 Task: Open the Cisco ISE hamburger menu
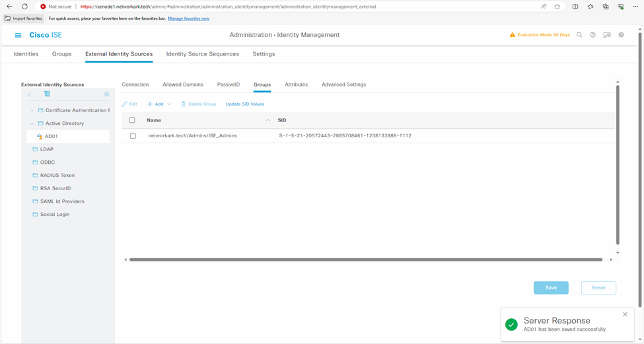click(18, 35)
